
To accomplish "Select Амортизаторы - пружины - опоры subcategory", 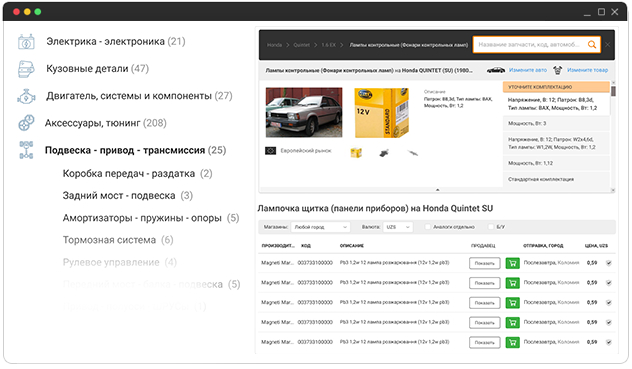I will [151, 218].
